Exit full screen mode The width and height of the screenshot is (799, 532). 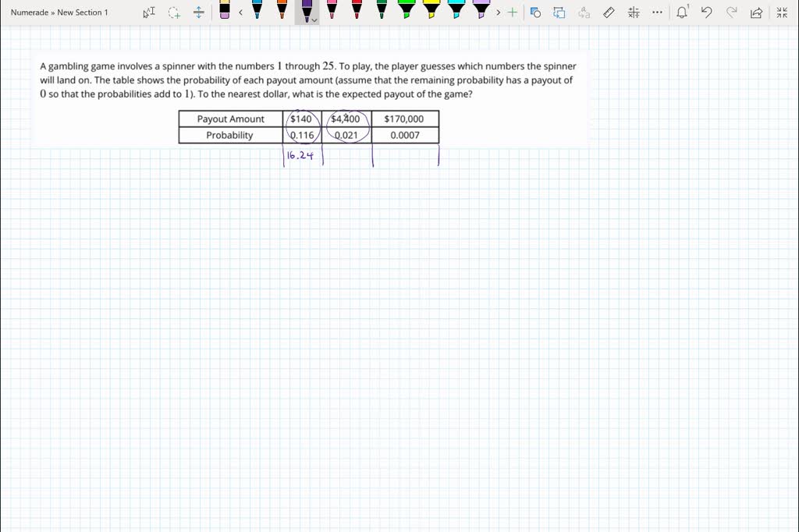[782, 12]
